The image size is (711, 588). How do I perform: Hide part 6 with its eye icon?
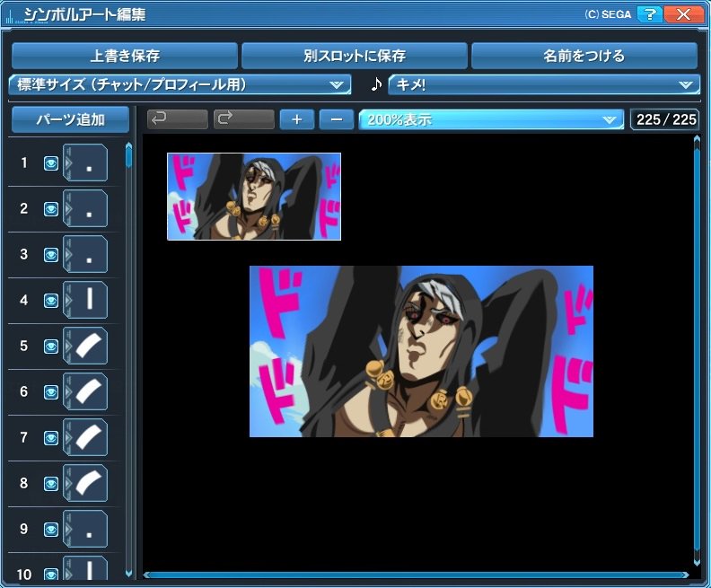[x=51, y=392]
